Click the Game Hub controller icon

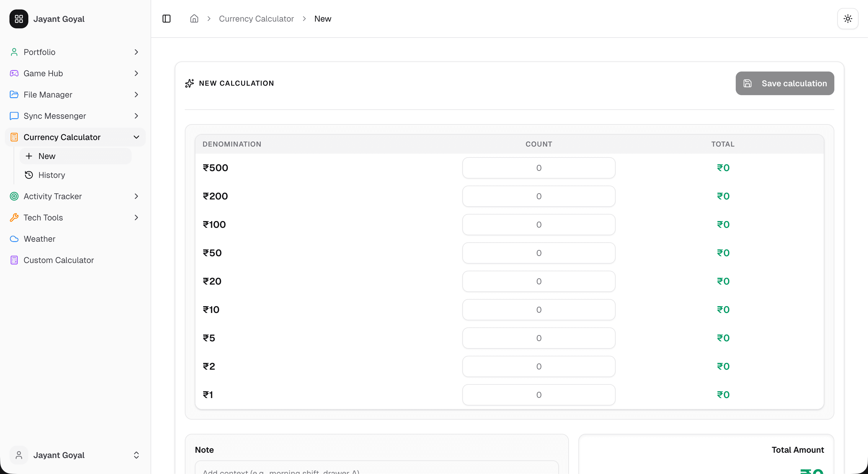point(14,73)
